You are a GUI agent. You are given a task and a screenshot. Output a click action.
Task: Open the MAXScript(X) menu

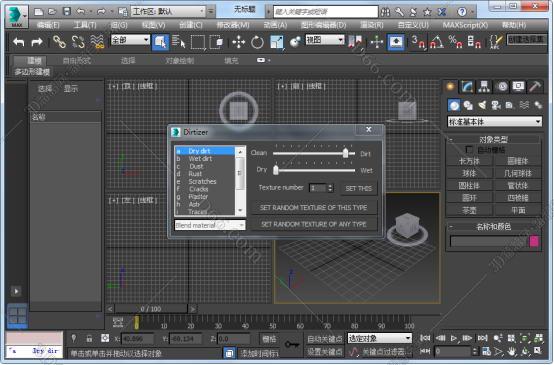click(465, 25)
